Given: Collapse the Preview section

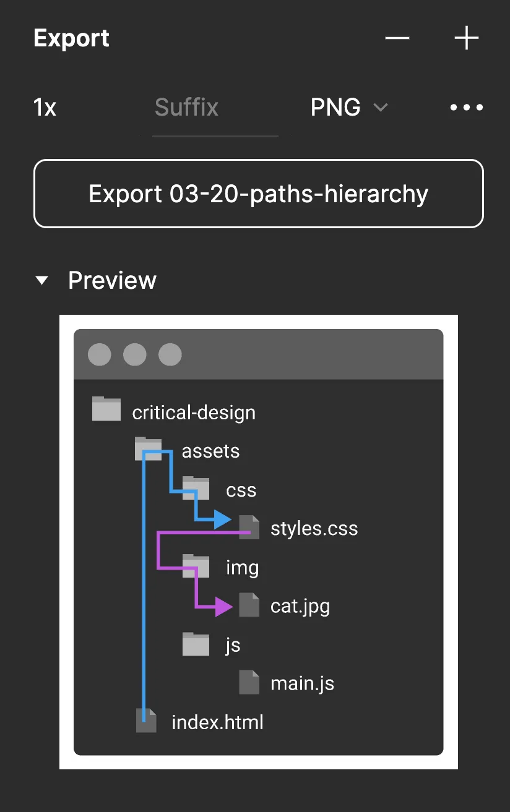Looking at the screenshot, I should point(41,280).
